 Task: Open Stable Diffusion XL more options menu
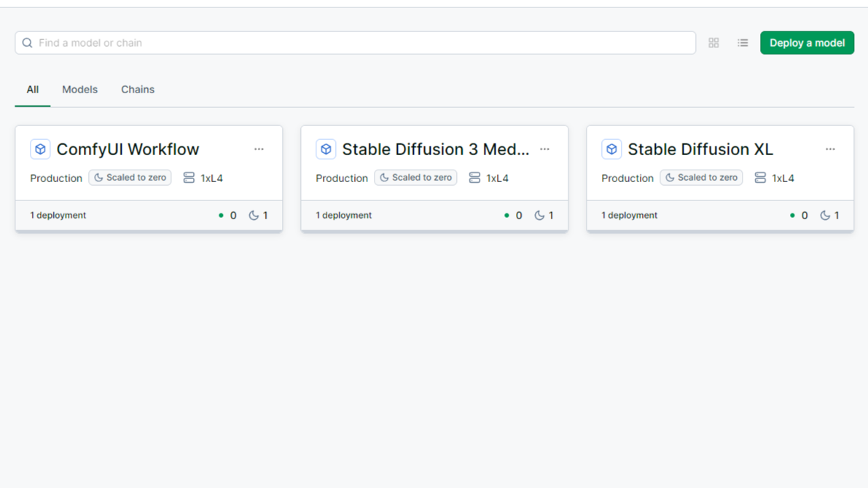830,149
